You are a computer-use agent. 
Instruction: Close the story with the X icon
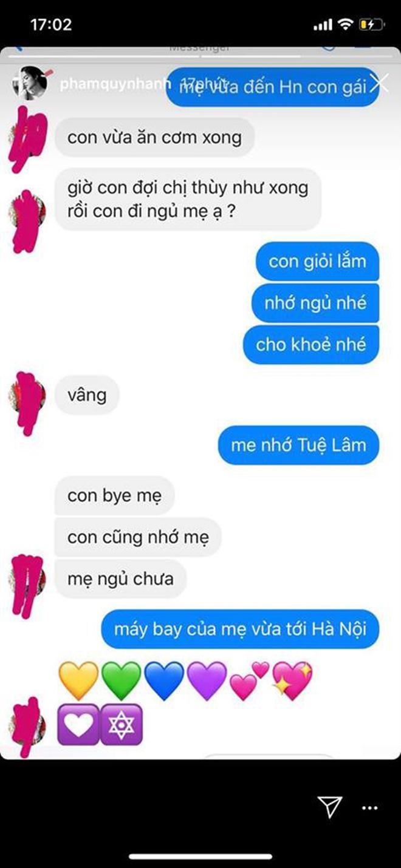[379, 83]
